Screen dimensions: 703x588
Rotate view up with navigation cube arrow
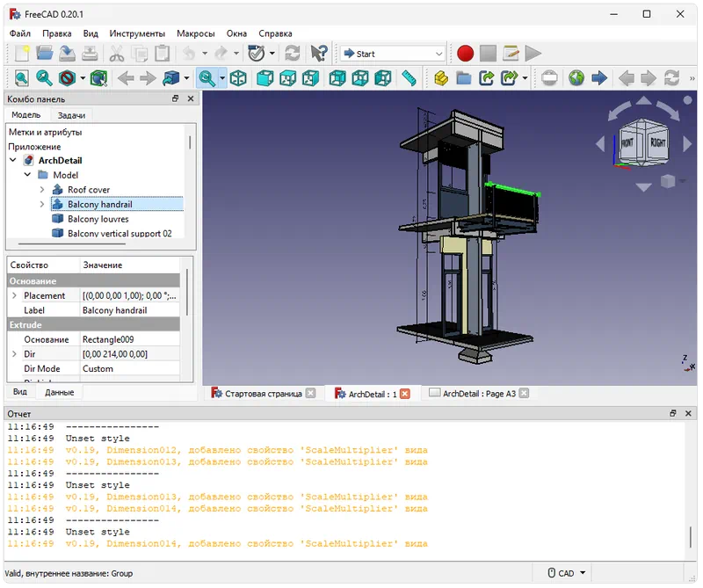click(x=644, y=101)
